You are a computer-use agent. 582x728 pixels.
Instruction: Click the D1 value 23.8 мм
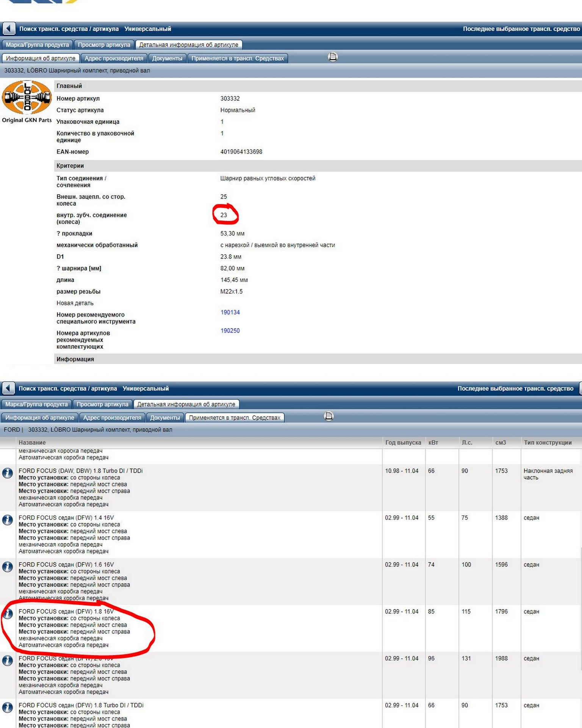231,257
